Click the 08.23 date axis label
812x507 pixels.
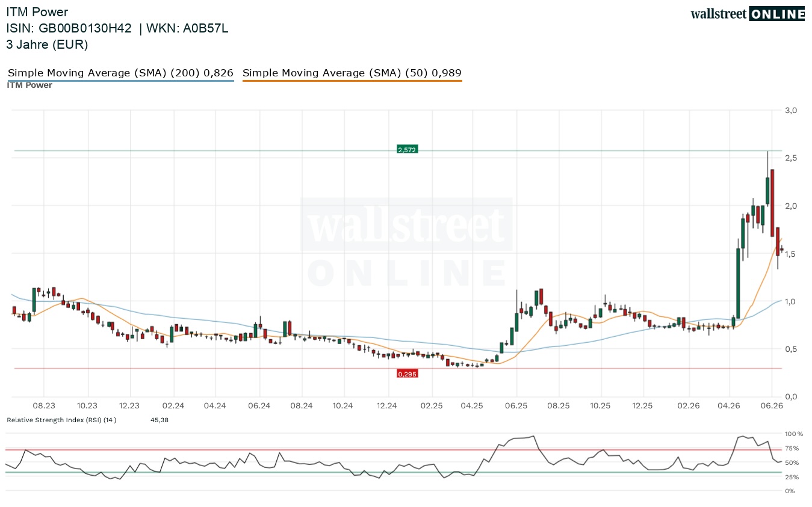pyautogui.click(x=45, y=406)
